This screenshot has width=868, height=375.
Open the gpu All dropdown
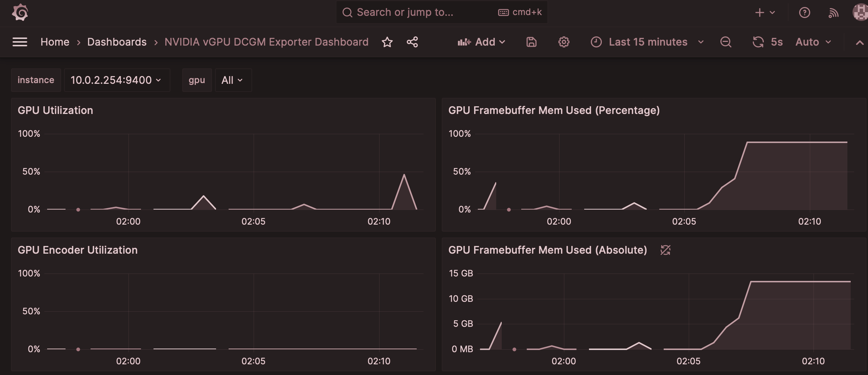[x=233, y=80]
